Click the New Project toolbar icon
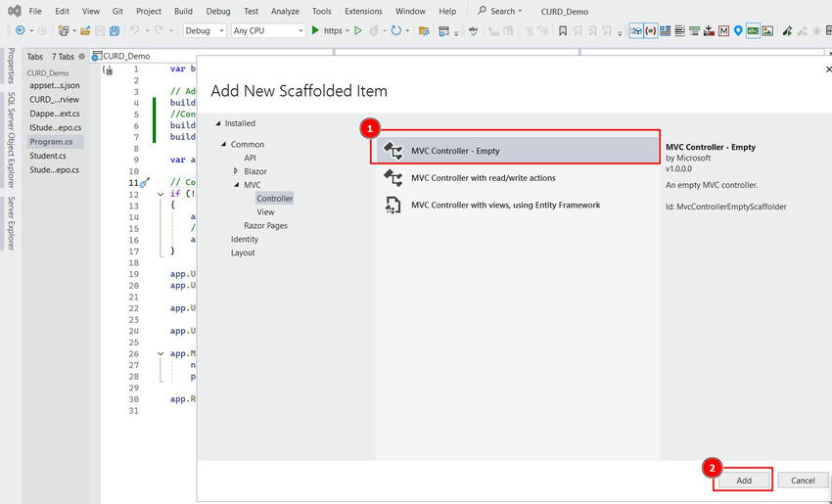The width and height of the screenshot is (832, 504). (x=64, y=30)
